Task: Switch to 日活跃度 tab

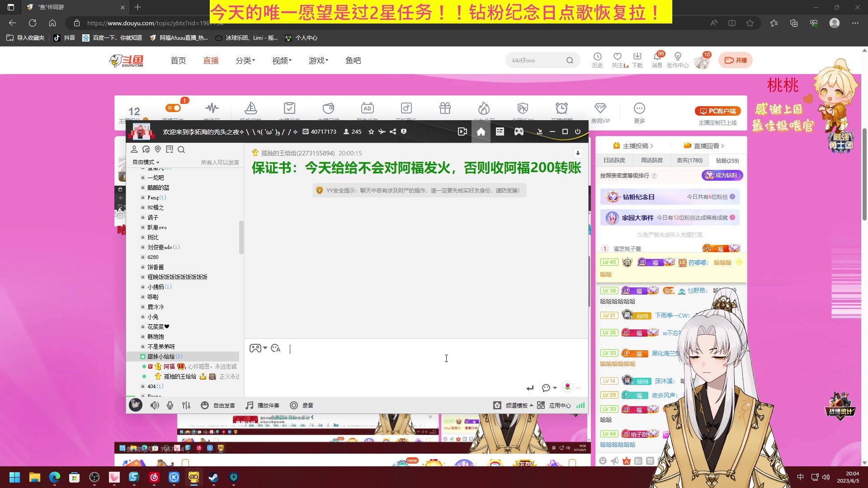Action: [x=614, y=160]
